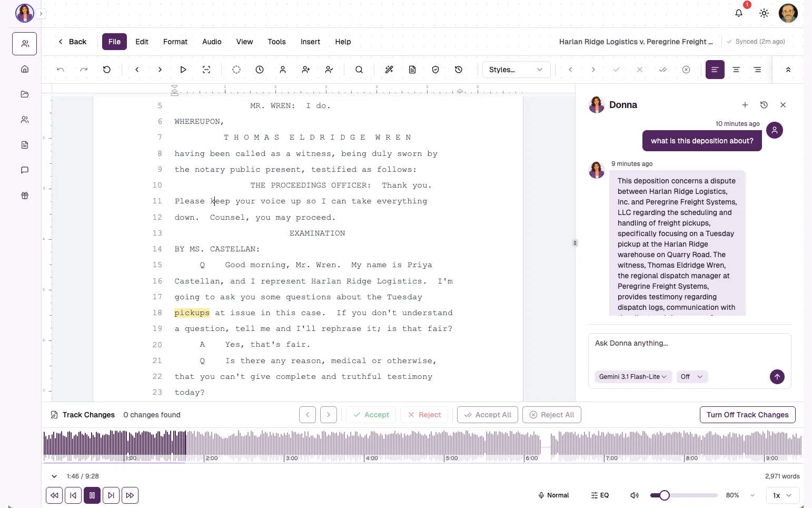Screen dimensions: 812x508
Task: Open the home icon in the sidebar
Action: pos(25,69)
